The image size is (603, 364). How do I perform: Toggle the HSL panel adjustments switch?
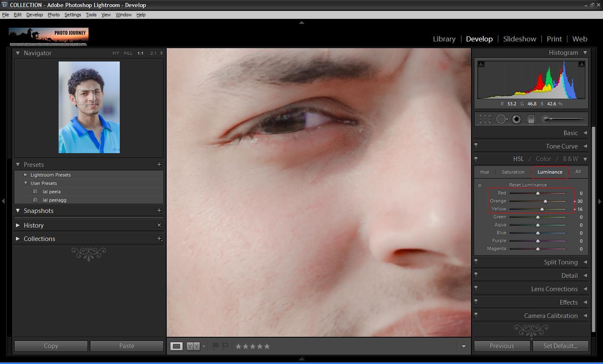pos(476,159)
